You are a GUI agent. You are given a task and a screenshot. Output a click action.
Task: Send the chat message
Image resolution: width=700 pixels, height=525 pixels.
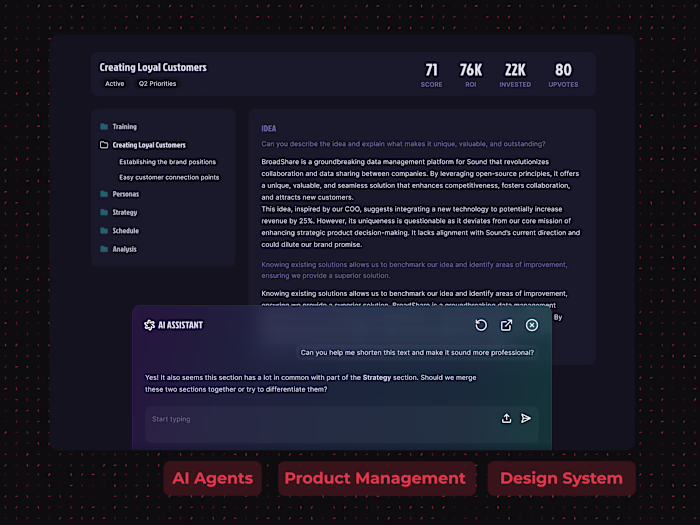tap(526, 418)
